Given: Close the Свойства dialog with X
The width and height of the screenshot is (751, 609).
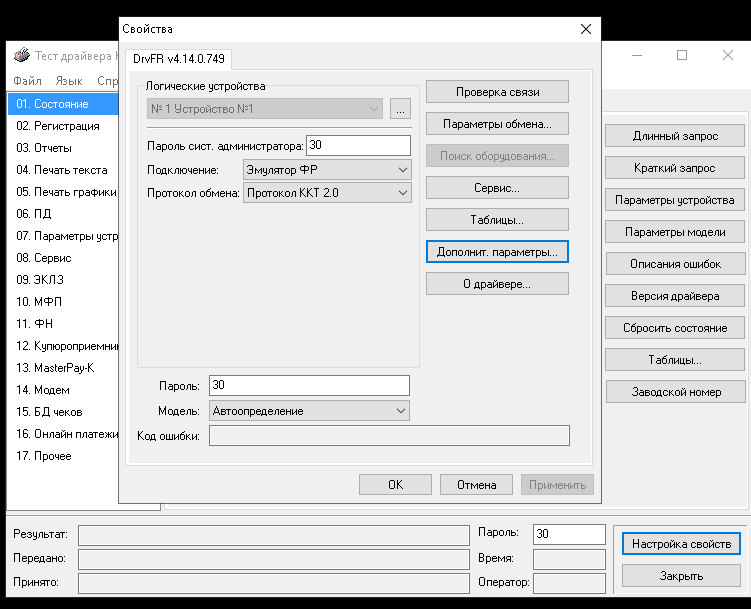Looking at the screenshot, I should [587, 30].
